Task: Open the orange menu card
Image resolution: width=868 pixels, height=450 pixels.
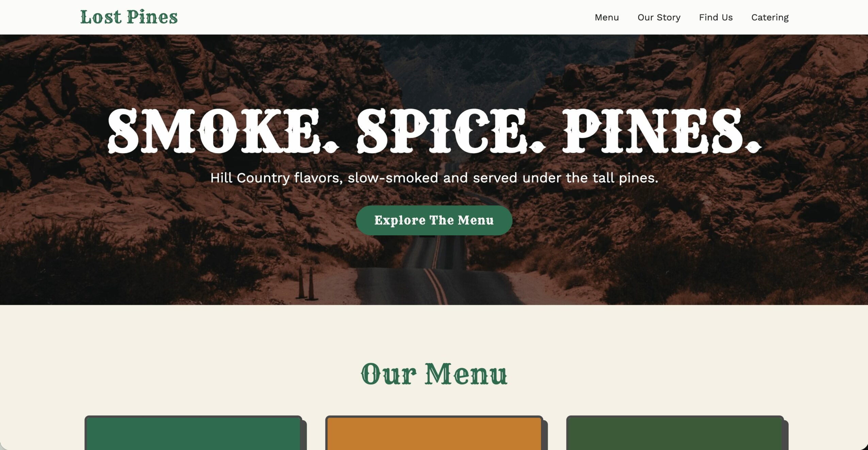Action: [x=434, y=433]
